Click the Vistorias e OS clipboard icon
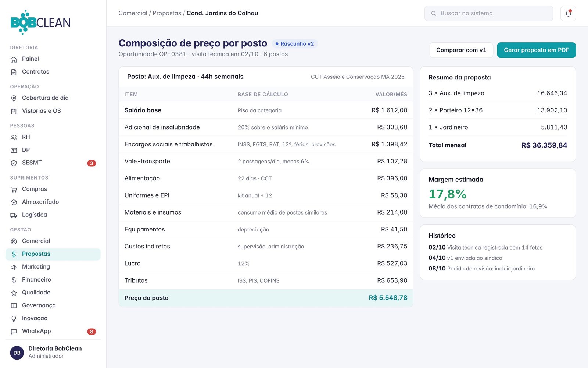 [14, 111]
